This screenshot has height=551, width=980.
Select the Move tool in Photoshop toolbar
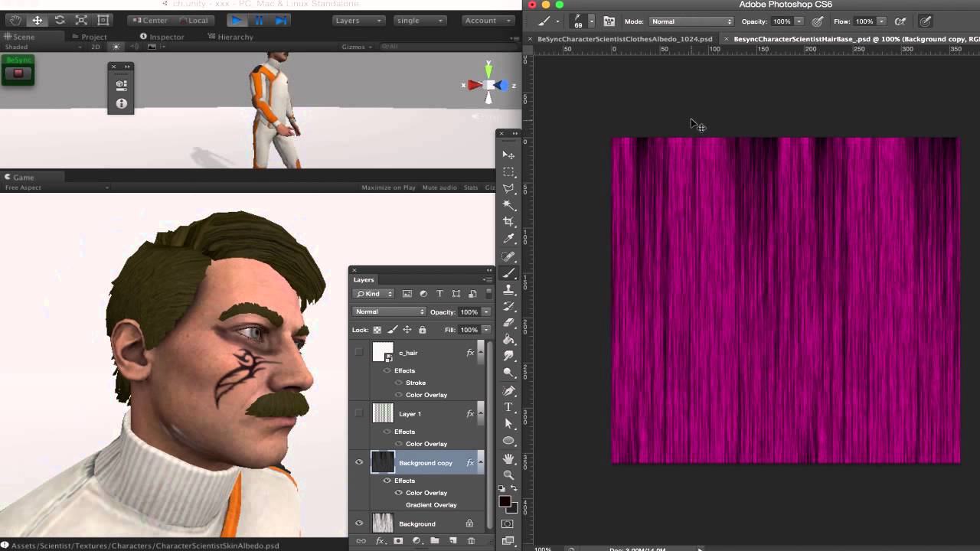pos(508,155)
